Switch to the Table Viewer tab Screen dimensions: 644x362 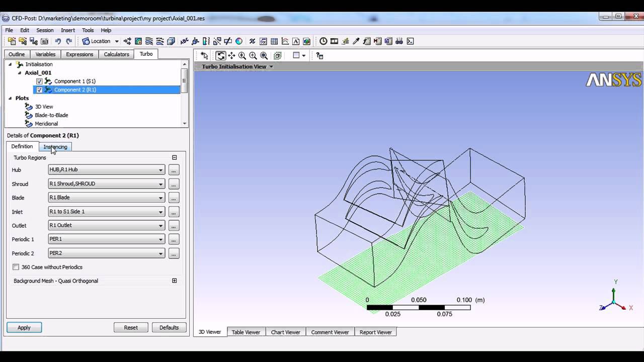tap(246, 332)
